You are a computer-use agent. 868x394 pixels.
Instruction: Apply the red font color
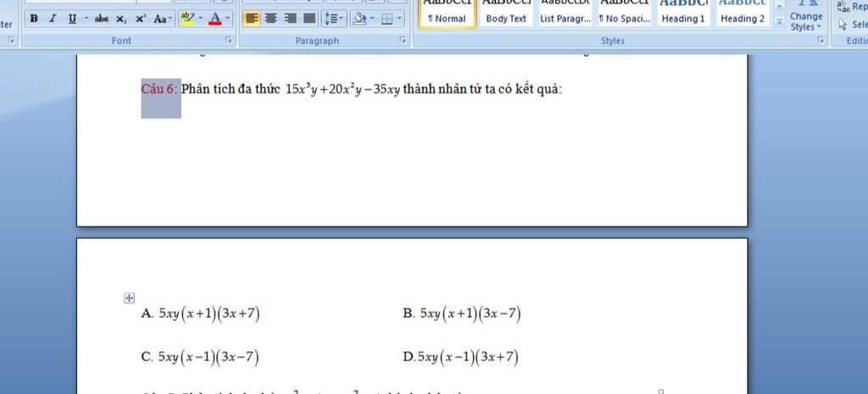[x=214, y=19]
